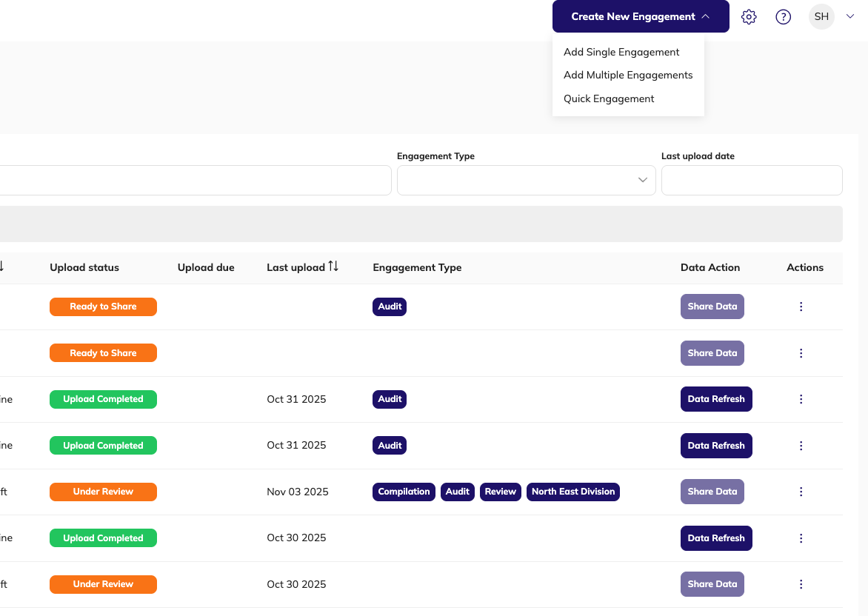Image resolution: width=868 pixels, height=616 pixels.
Task: Click the Last upload date field
Action: 751,180
